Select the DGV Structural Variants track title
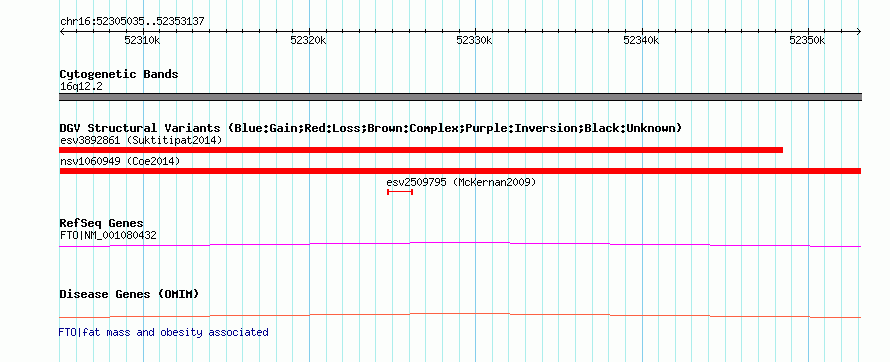The image size is (890, 362). [371, 128]
